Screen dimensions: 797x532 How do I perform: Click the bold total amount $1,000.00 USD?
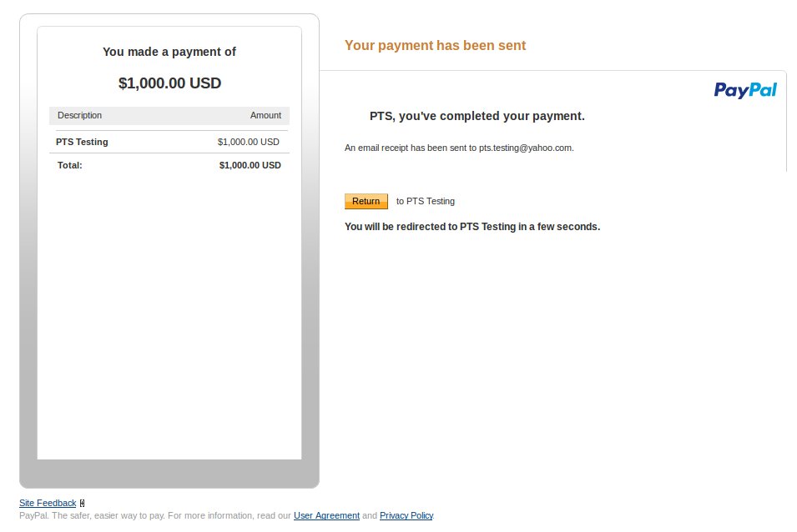click(250, 165)
